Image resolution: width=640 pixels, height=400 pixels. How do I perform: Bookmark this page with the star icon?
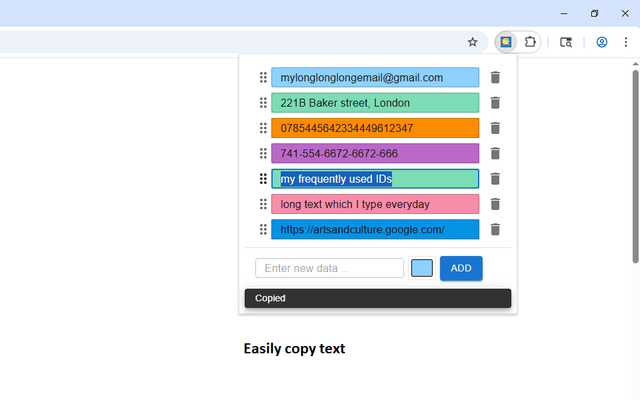(x=473, y=42)
